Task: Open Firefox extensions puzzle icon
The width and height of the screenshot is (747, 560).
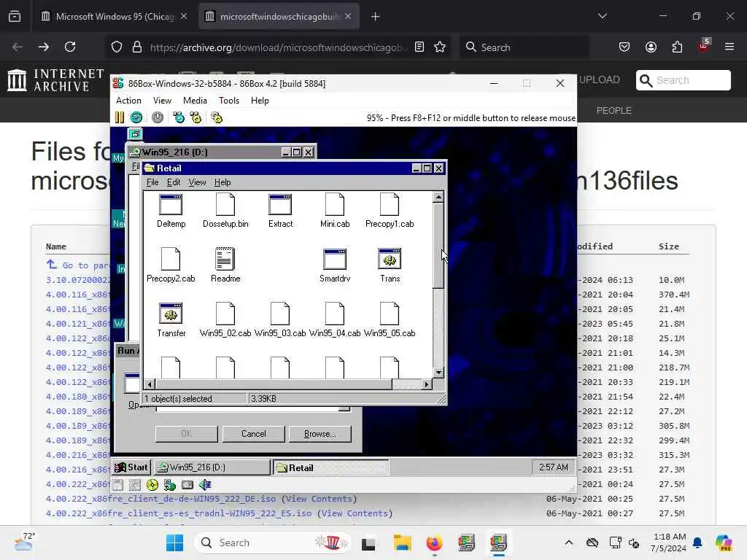Action: 677,47
